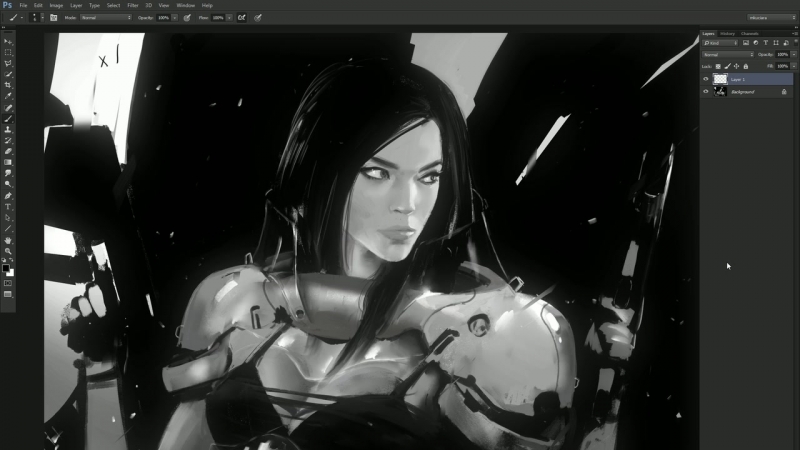Select the Pen tool
The image size is (800, 450).
[x=8, y=196]
